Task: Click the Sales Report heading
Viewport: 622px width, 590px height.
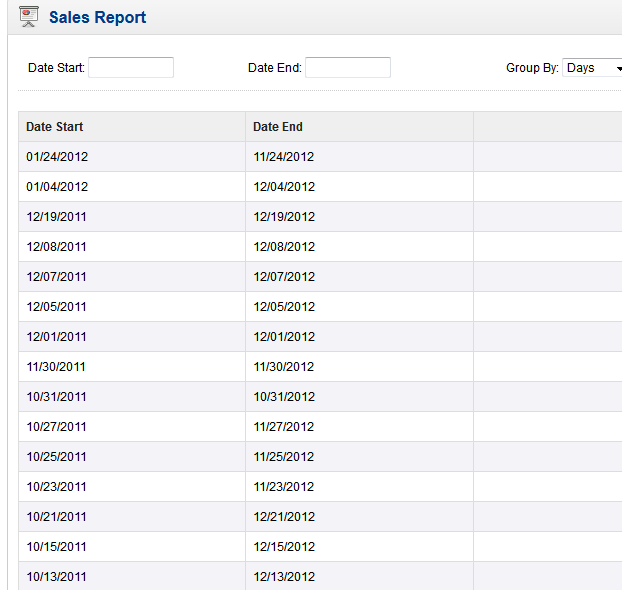Action: [98, 17]
